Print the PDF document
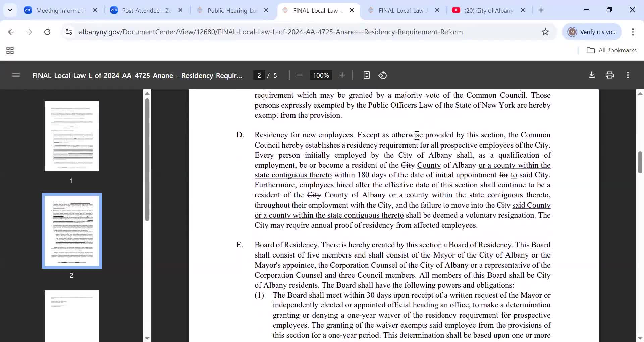 610,75
